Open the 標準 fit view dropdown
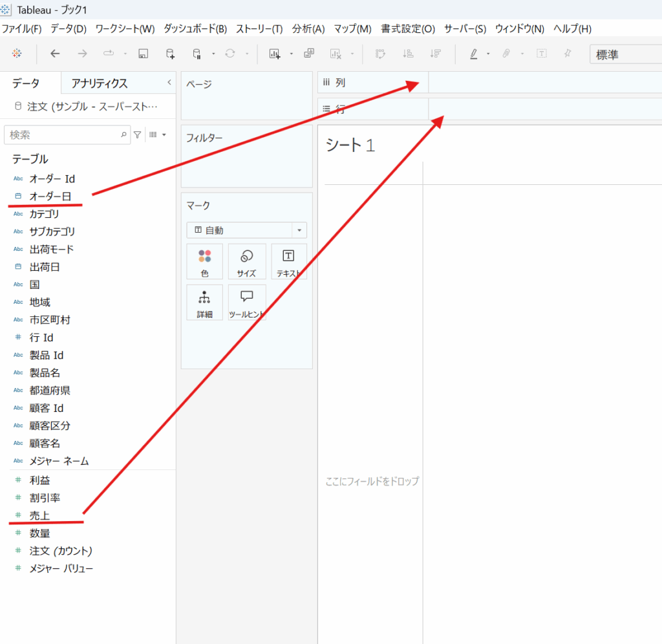Image resolution: width=662 pixels, height=644 pixels. click(625, 55)
